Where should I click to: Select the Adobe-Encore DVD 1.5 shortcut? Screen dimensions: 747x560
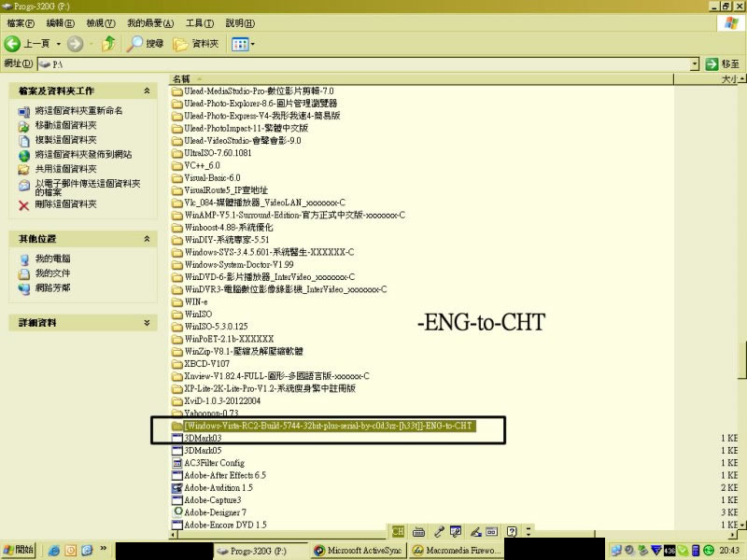(225, 525)
